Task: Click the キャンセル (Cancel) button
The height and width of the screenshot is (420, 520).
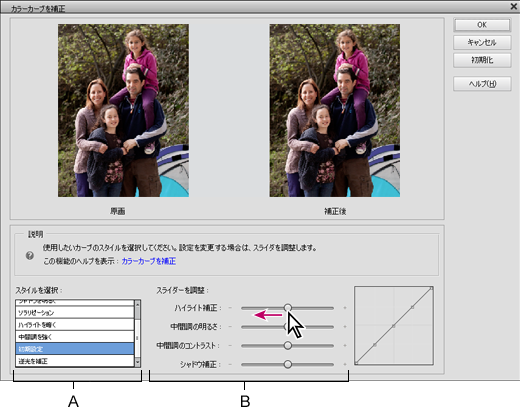Action: pyautogui.click(x=482, y=43)
